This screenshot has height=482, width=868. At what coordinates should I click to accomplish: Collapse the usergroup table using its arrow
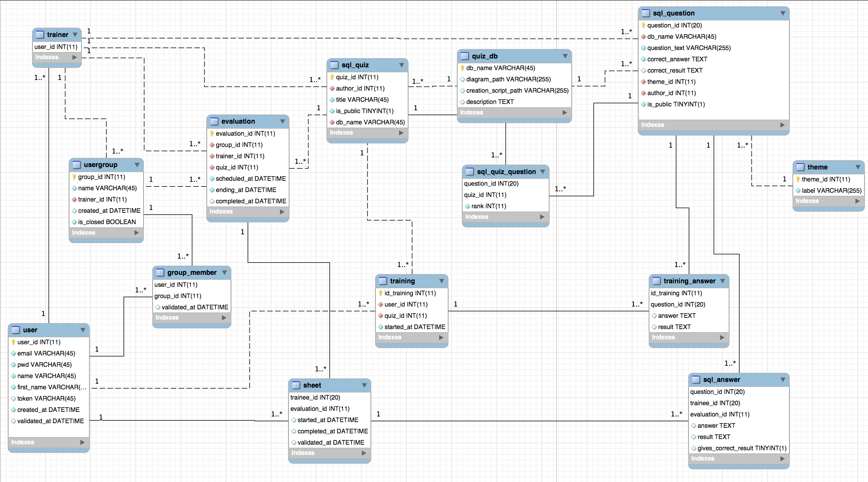(x=137, y=165)
